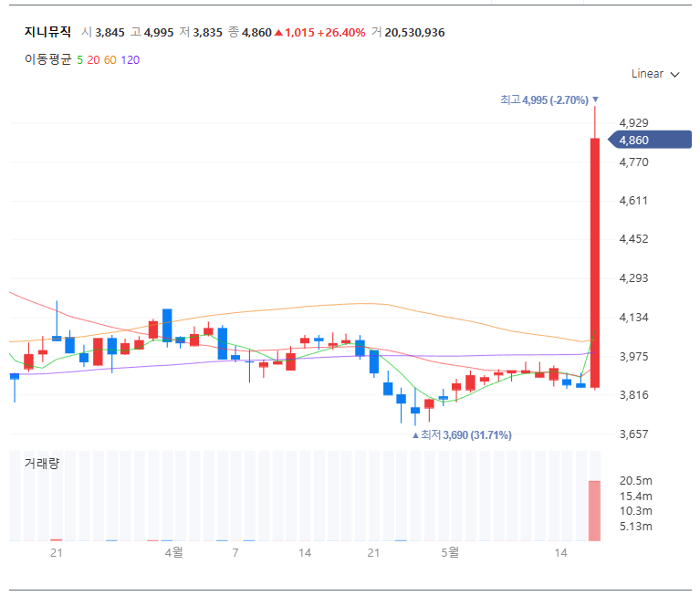Click the 20.5m volume axis label
This screenshot has width=700, height=596.
coord(636,481)
